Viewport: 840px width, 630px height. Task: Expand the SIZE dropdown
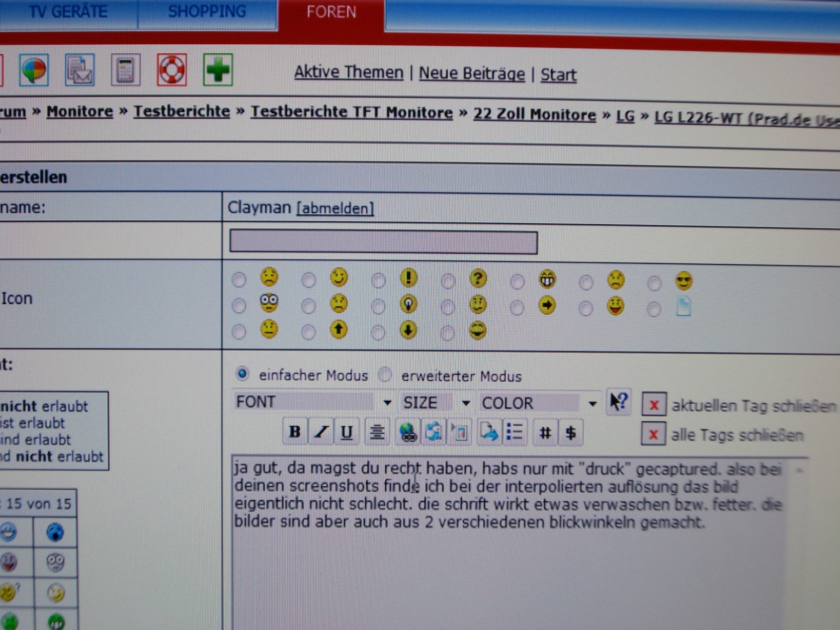point(436,403)
